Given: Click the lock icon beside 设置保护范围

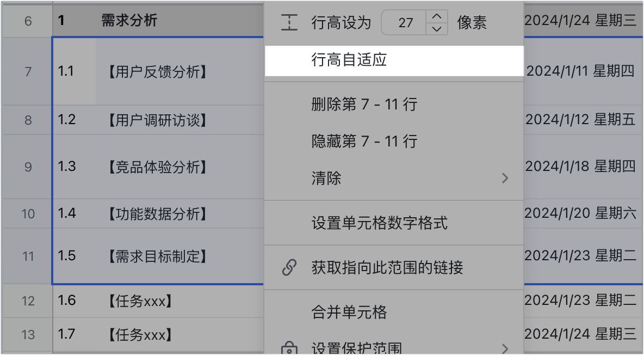Looking at the screenshot, I should tap(289, 348).
